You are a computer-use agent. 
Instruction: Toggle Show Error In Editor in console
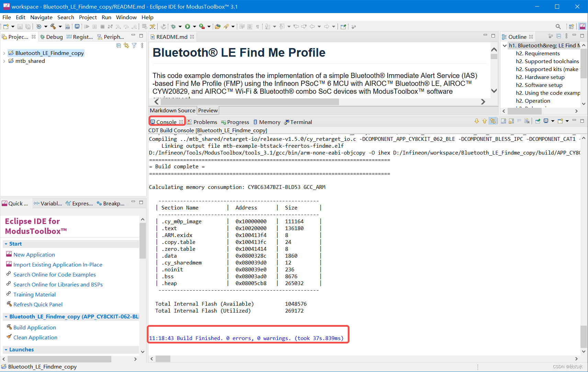pos(493,121)
